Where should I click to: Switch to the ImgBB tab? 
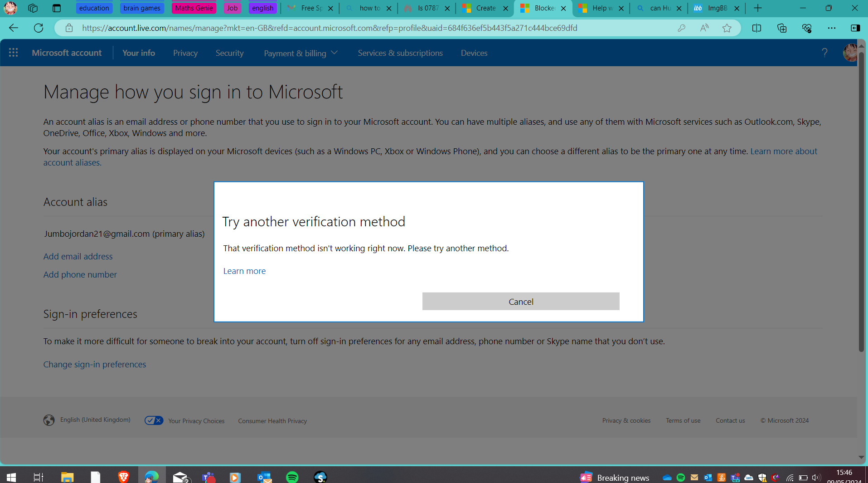click(717, 8)
